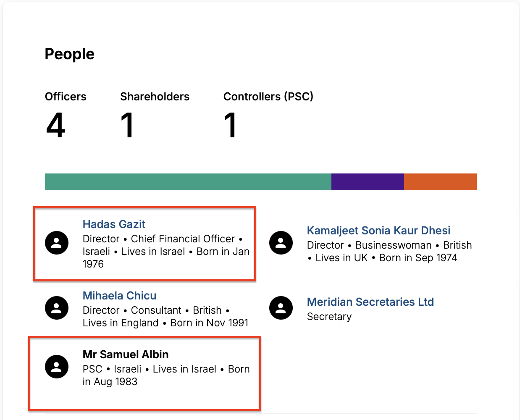
Task: Click the avatar icon for Meridian Secretaries Ltd
Action: [x=281, y=308]
